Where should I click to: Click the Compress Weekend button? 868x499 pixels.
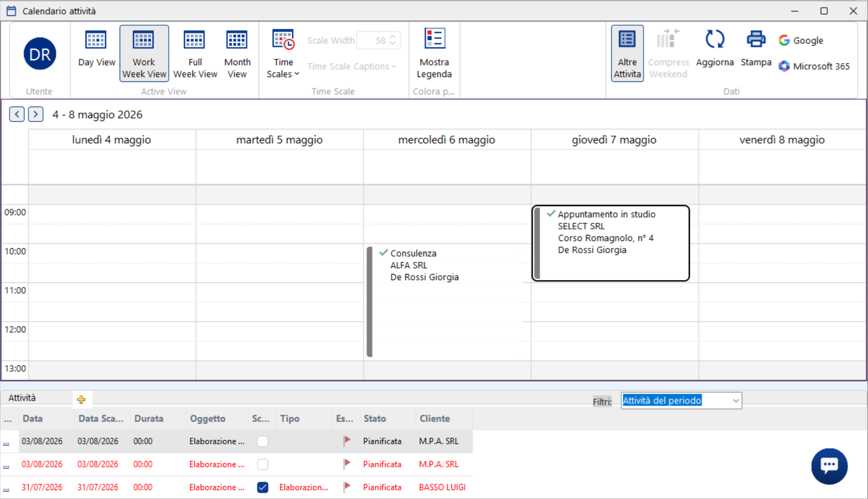pyautogui.click(x=668, y=53)
